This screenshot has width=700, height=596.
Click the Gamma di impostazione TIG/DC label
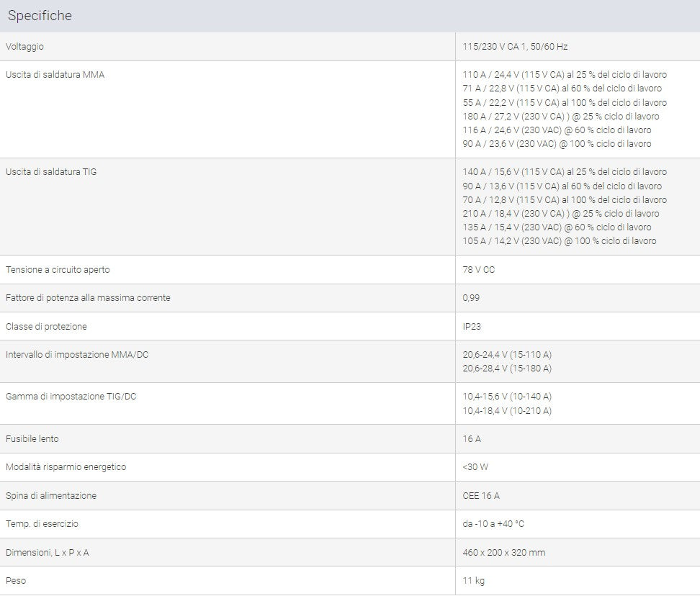click(71, 396)
